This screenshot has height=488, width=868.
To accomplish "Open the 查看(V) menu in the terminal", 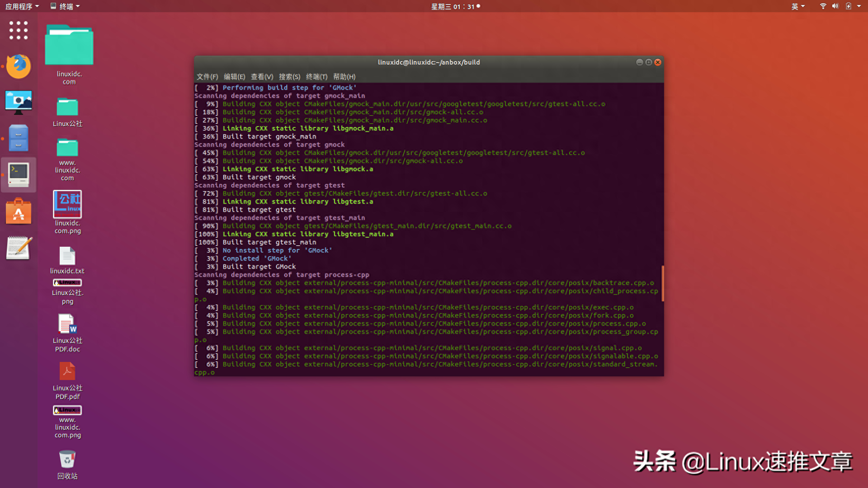I will [262, 77].
